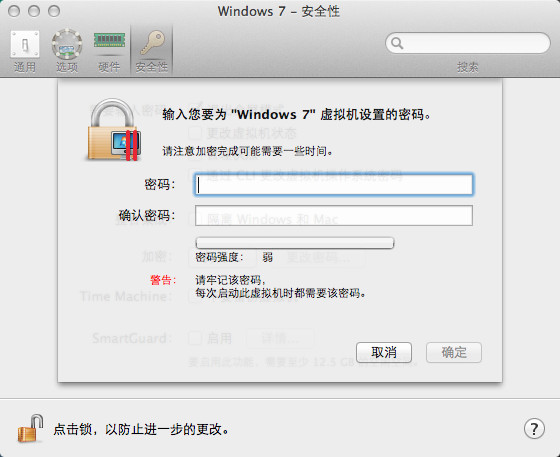Toggle the dimmed SmartGuard 启用 checkbox
Image resolution: width=560 pixels, height=457 pixels.
click(195, 338)
